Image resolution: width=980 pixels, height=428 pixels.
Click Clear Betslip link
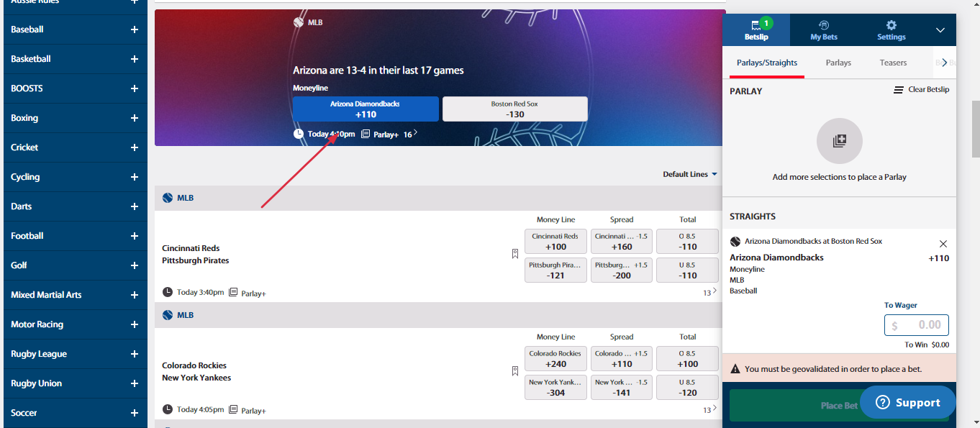(x=921, y=90)
